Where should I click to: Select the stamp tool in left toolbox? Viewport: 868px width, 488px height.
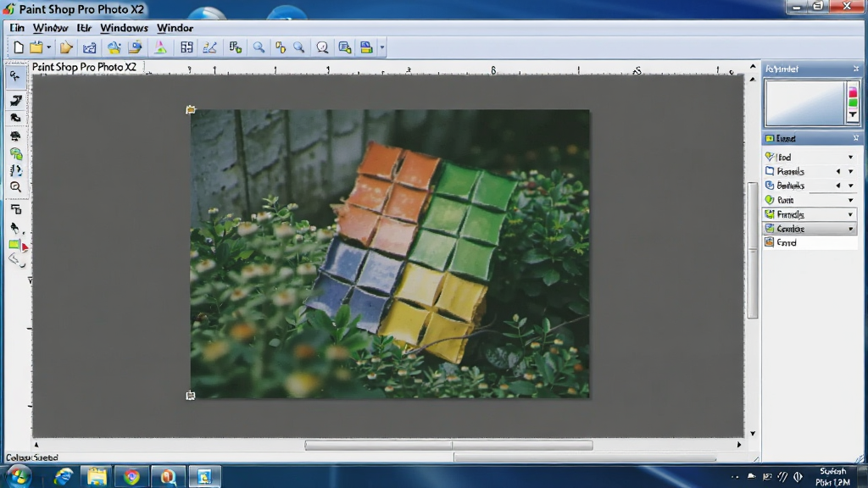click(x=15, y=136)
